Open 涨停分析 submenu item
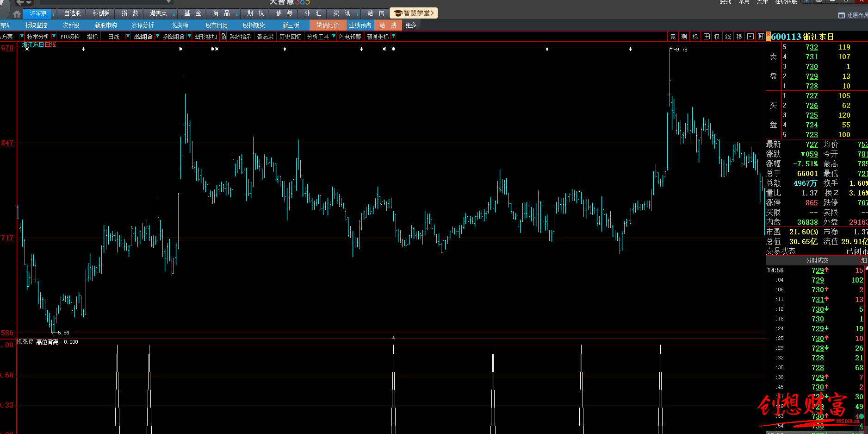The height and width of the screenshot is (434, 868). click(143, 25)
